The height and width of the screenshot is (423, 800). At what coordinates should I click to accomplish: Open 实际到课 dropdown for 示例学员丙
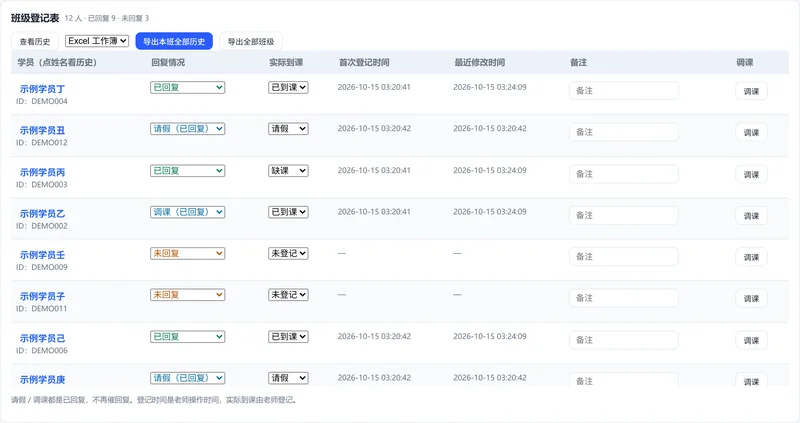tap(288, 170)
